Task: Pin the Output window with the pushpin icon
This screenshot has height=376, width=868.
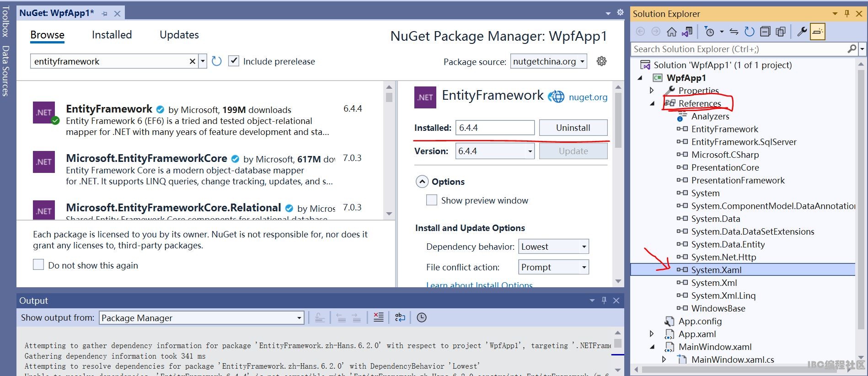Action: click(604, 300)
